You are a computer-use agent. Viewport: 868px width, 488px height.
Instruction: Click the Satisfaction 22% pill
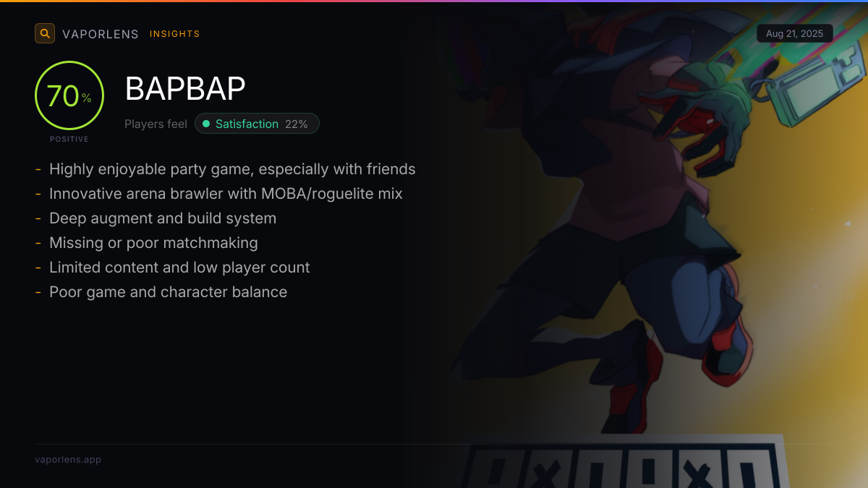[x=257, y=124]
